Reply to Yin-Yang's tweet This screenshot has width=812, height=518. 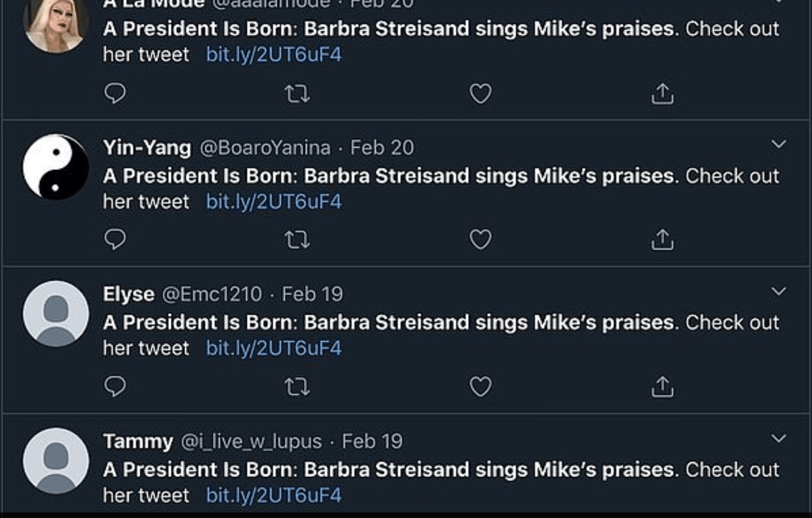(115, 239)
